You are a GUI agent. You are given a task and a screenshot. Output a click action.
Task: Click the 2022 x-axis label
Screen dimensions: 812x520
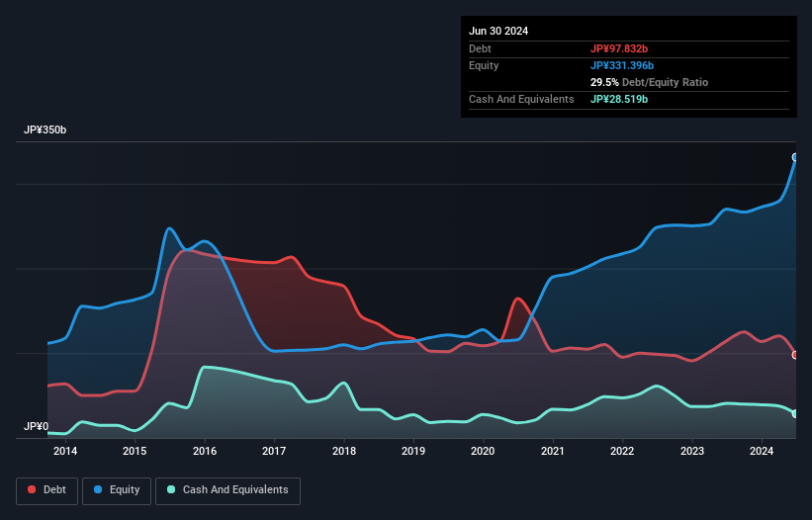[622, 451]
